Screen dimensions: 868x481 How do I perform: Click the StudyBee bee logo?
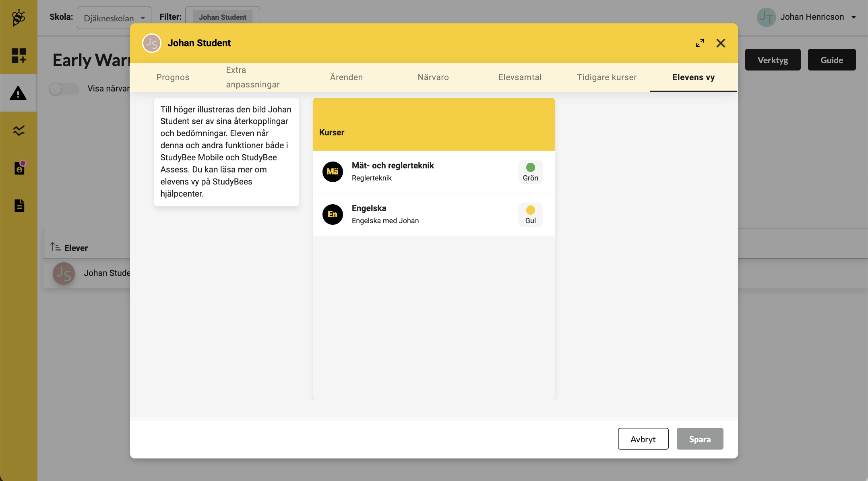19,17
